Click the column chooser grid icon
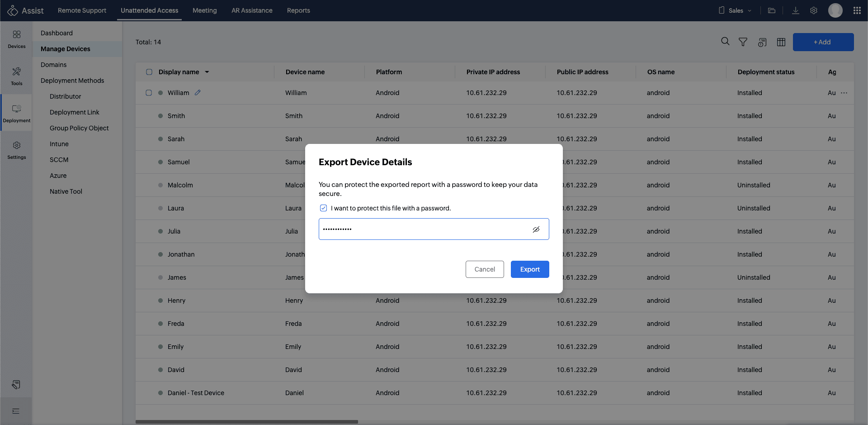The height and width of the screenshot is (425, 868). coord(781,42)
